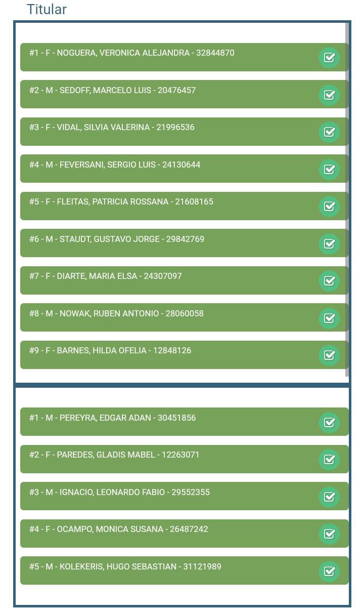The height and width of the screenshot is (612, 364).
Task: Click check icon beside OCAMPO, MONICA SUSANA
Action: pyautogui.click(x=329, y=534)
